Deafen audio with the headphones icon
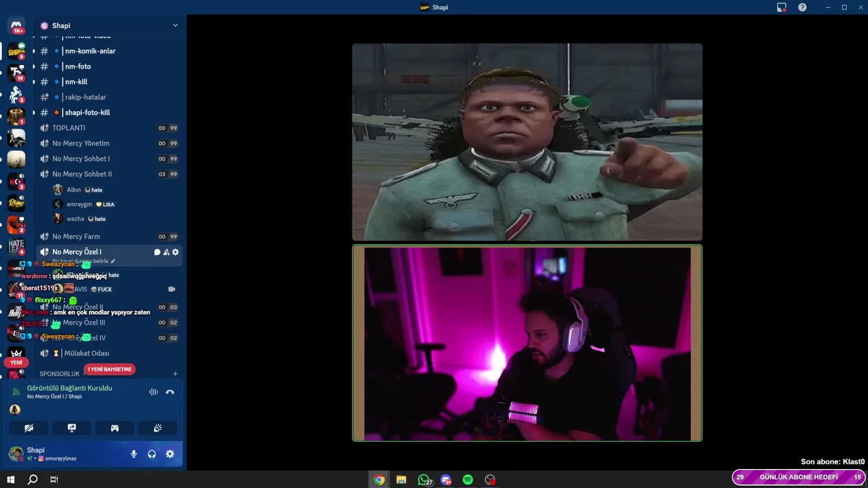Viewport: 868px width, 488px height. pyautogui.click(x=152, y=454)
